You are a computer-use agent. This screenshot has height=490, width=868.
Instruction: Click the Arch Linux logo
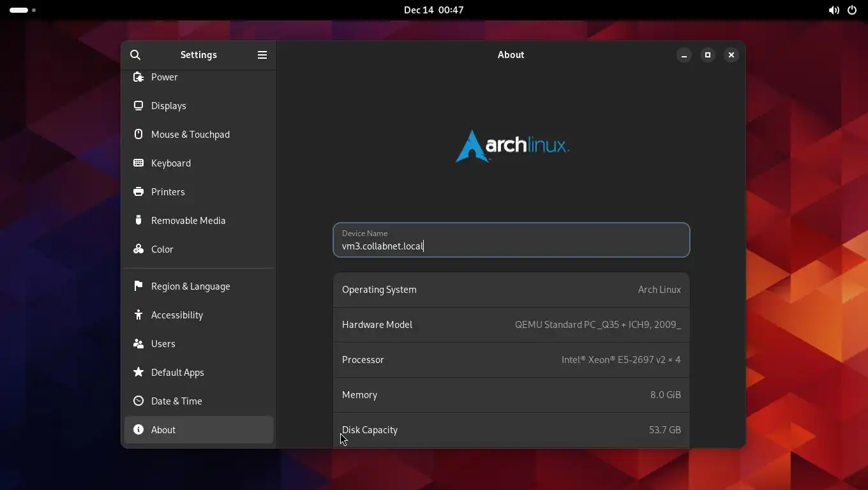click(x=512, y=146)
